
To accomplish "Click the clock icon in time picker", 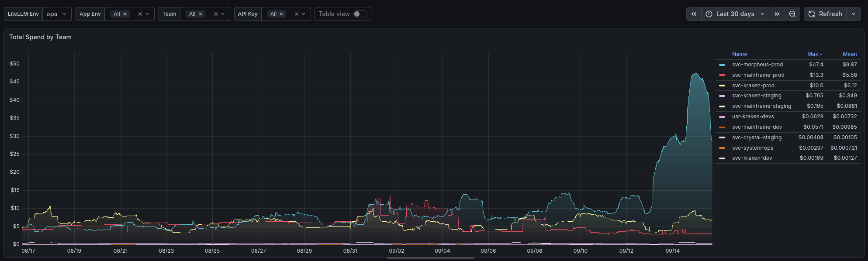I will [709, 14].
